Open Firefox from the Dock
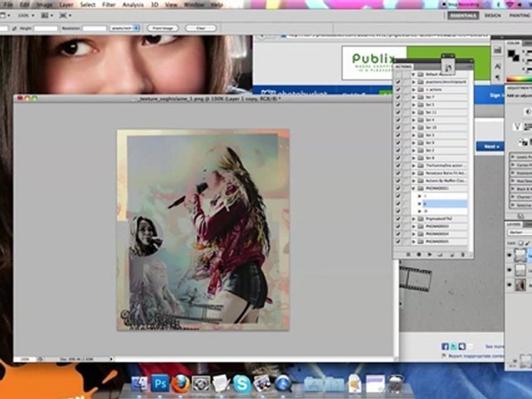This screenshot has width=532, height=399. click(x=180, y=383)
